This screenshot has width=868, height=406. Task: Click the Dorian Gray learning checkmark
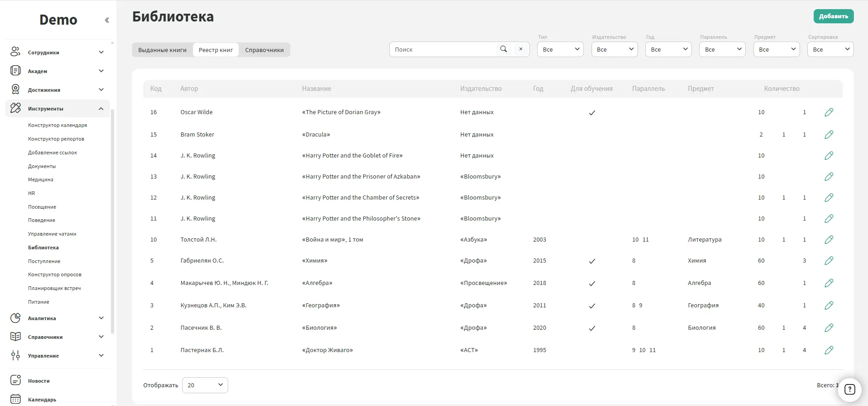pyautogui.click(x=592, y=113)
